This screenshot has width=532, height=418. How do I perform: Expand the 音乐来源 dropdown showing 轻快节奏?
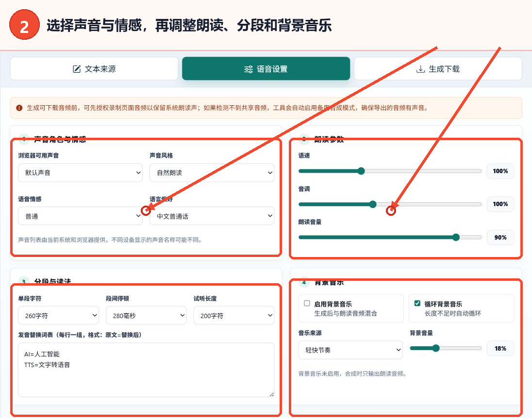point(350,350)
